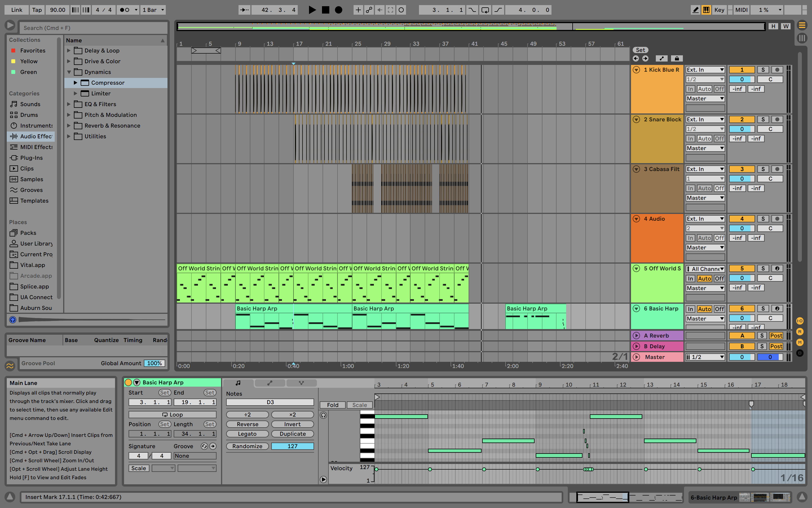Viewport: 812px width, 508px height.
Task: Open MIDI Map mode
Action: point(741,10)
